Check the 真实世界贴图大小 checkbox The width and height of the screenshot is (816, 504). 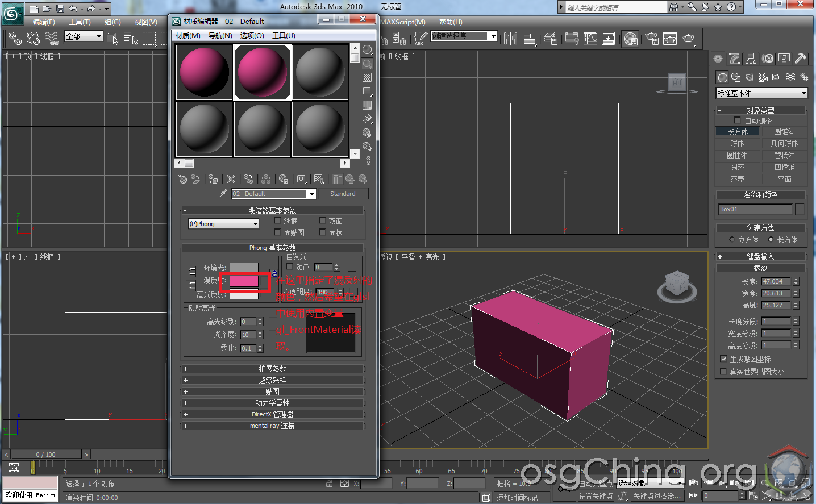coord(723,372)
